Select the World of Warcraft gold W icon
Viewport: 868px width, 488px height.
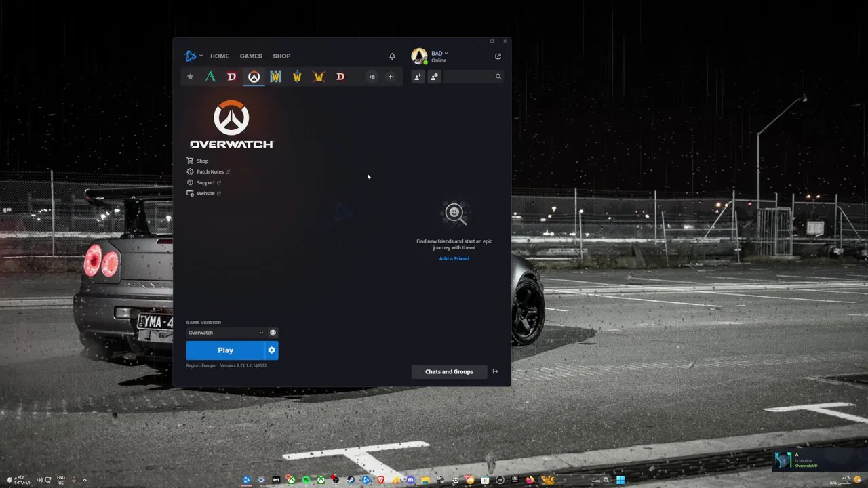click(297, 77)
